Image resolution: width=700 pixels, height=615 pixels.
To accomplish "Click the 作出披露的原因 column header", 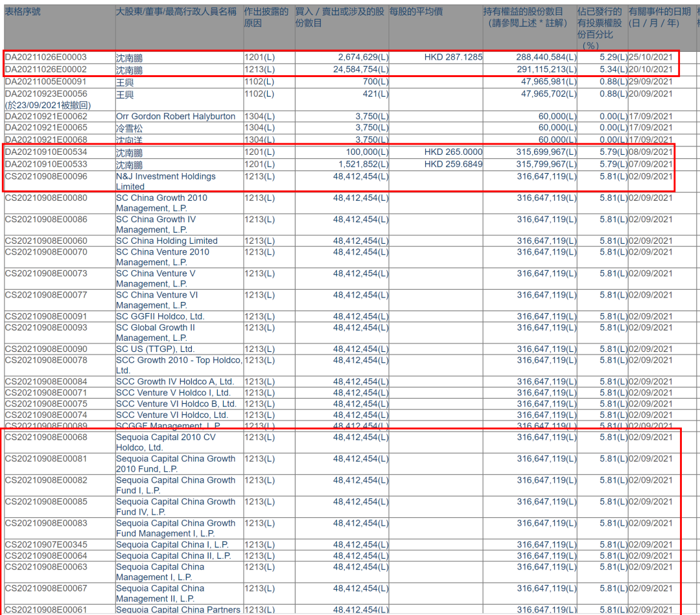I will [x=266, y=17].
